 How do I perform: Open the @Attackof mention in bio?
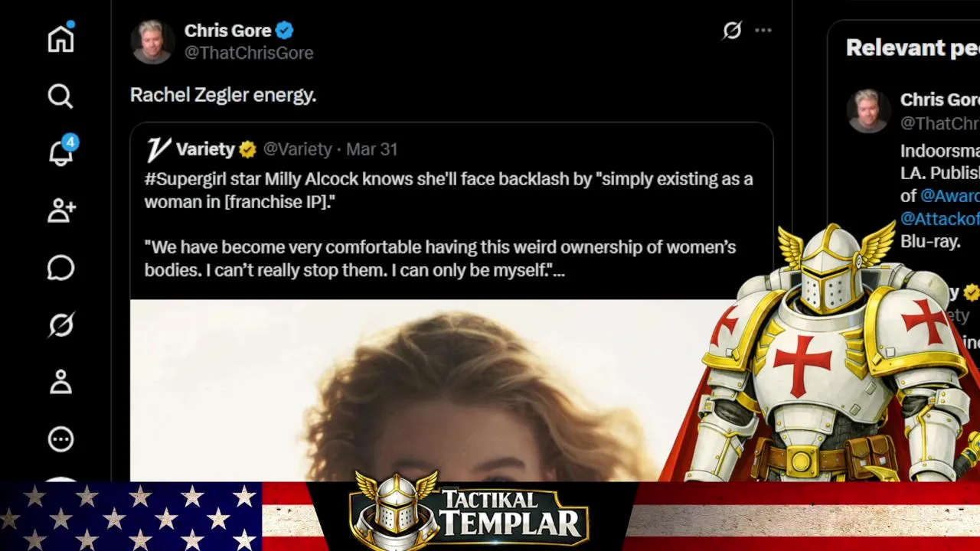point(939,219)
